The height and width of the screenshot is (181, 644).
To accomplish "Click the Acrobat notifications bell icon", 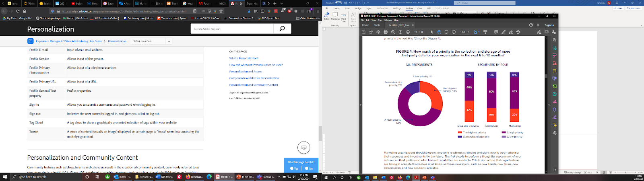I will click(x=538, y=25).
